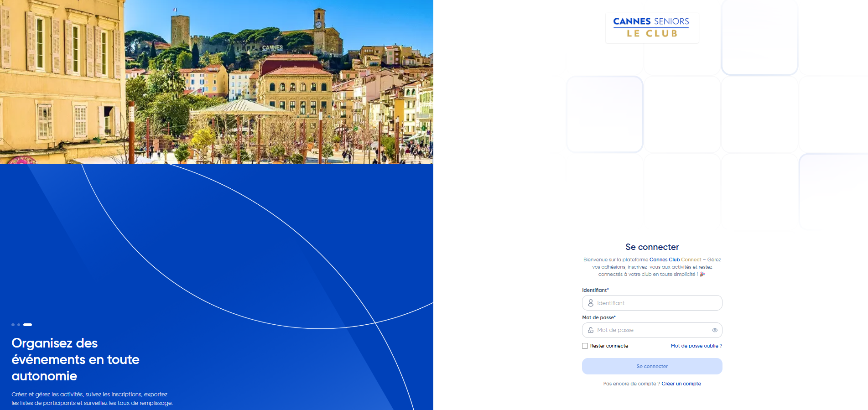Open the Créer un compte link
The height and width of the screenshot is (410, 868).
coord(681,384)
